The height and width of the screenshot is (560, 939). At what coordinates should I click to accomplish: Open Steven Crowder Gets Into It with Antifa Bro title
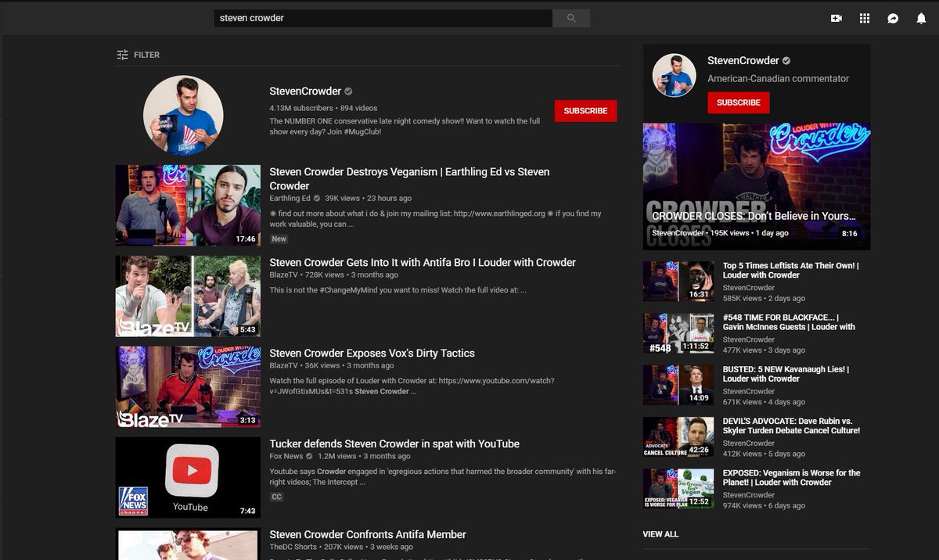[x=423, y=263]
